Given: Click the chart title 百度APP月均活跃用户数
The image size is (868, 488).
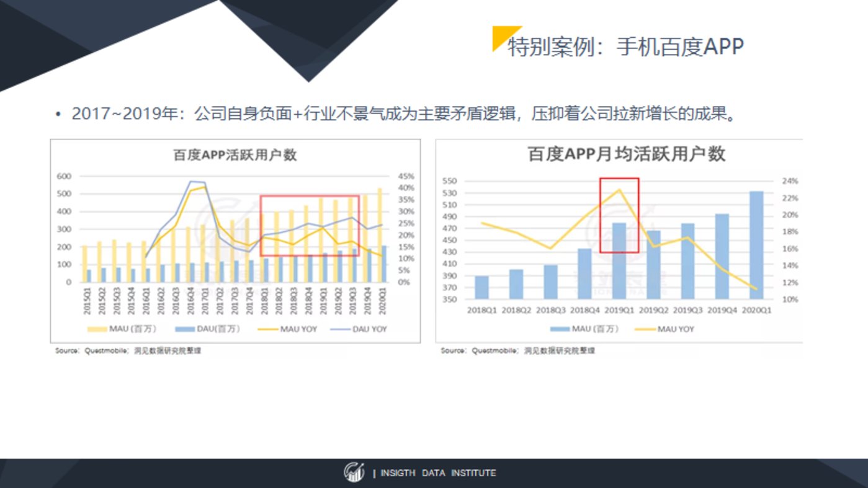Looking at the screenshot, I should [x=626, y=154].
